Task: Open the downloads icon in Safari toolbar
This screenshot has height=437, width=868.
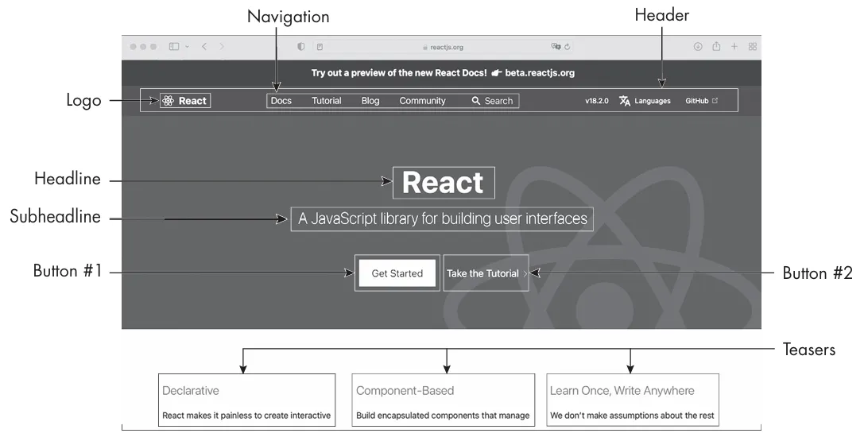Action: [698, 47]
